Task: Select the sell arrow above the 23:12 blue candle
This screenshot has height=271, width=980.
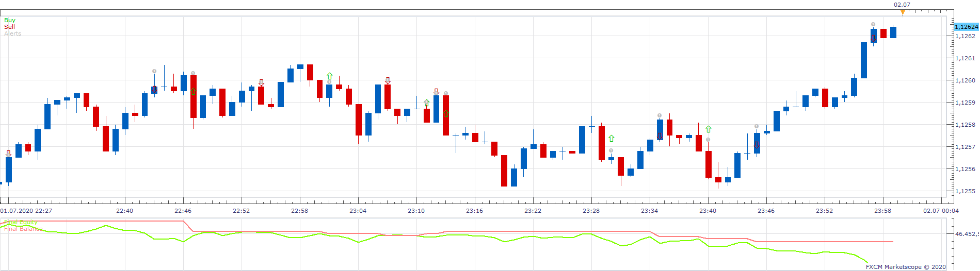Action: (436, 92)
